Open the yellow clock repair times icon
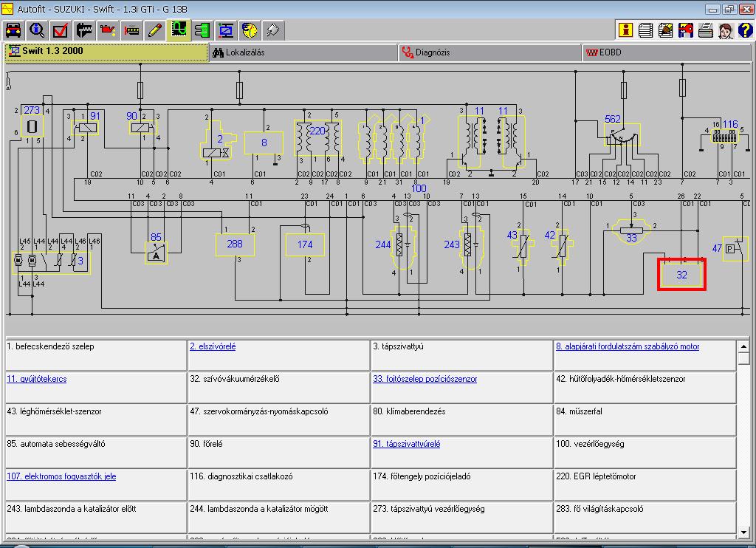Image resolution: width=756 pixels, height=548 pixels. point(250,30)
